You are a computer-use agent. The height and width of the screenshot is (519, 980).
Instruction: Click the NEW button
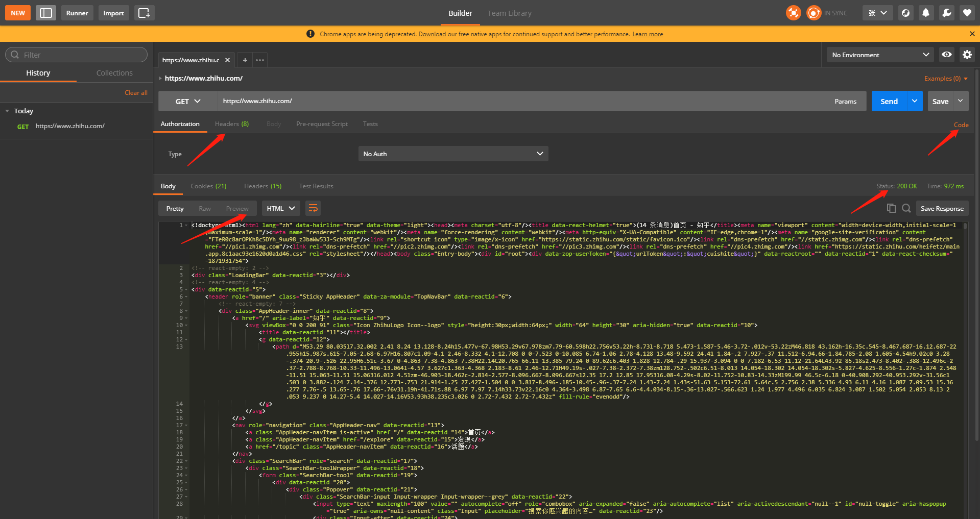[x=18, y=13]
